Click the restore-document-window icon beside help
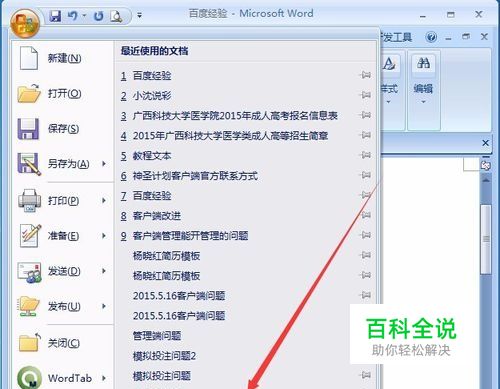The height and width of the screenshot is (389, 500). point(466,36)
